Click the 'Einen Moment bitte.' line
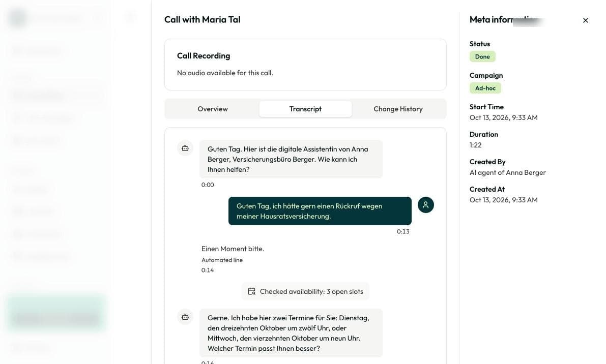Screen dimensions: 606x364 pyautogui.click(x=233, y=249)
